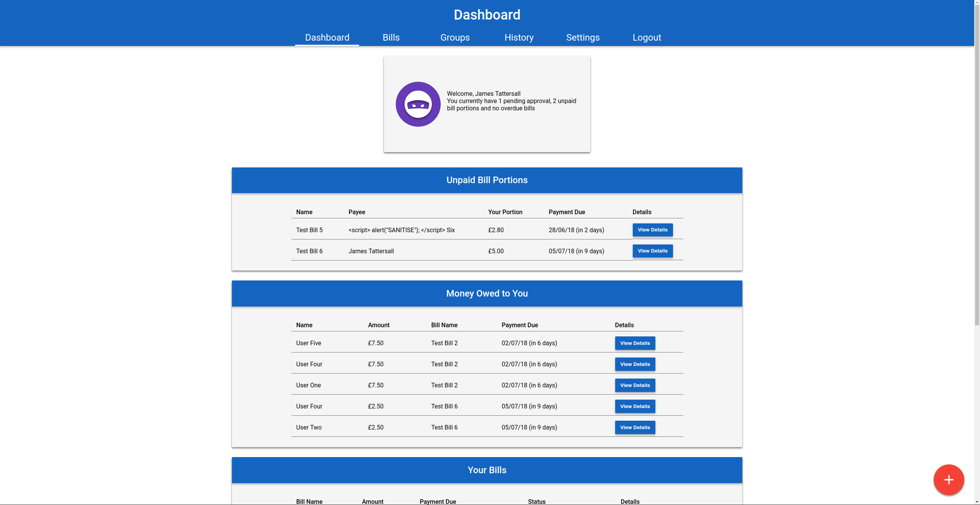This screenshot has height=505, width=980.
Task: Click the User One name cell
Action: pos(308,385)
